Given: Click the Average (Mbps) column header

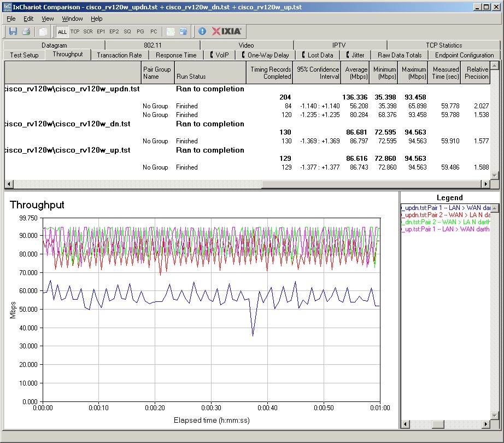Looking at the screenshot, I should coord(355,73).
